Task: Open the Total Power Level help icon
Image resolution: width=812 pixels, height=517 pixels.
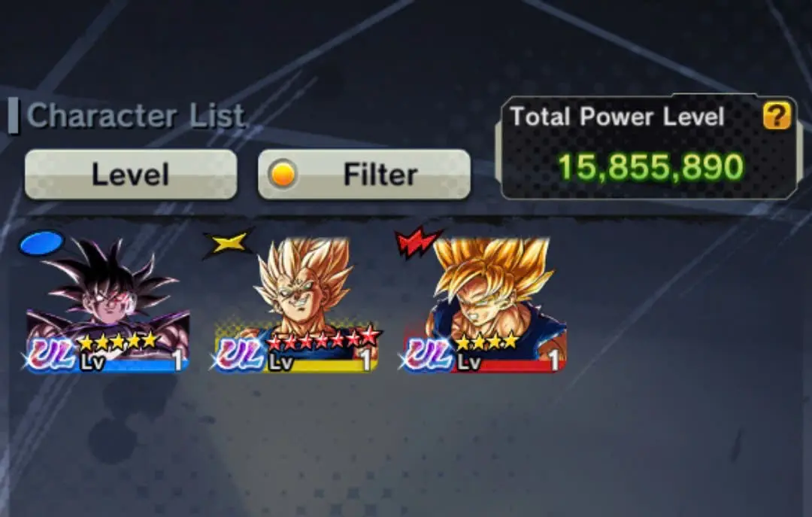Action: click(776, 115)
